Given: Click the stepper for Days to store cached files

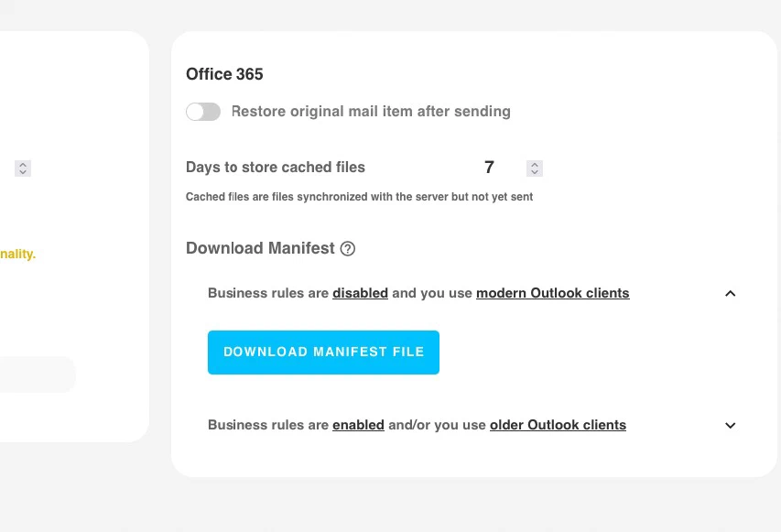Looking at the screenshot, I should click(535, 168).
